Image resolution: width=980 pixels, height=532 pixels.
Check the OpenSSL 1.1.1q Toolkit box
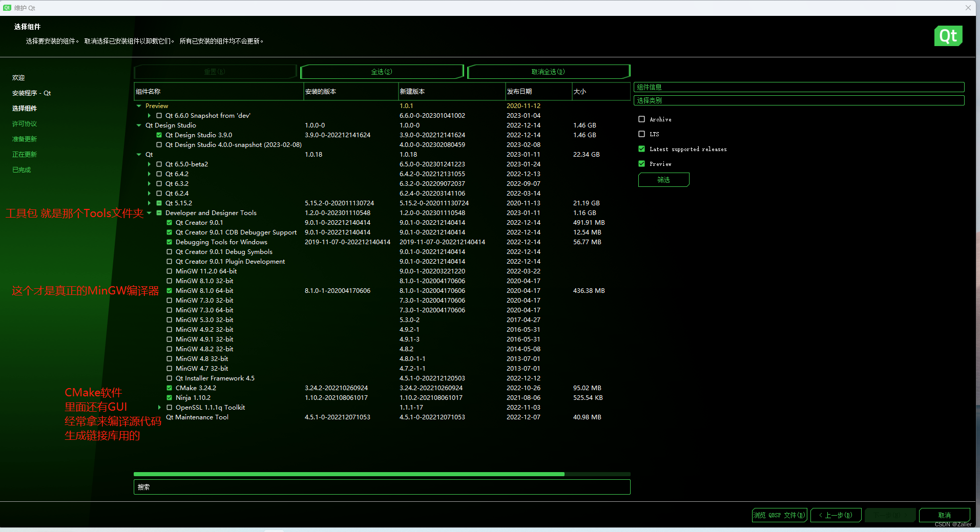point(169,408)
